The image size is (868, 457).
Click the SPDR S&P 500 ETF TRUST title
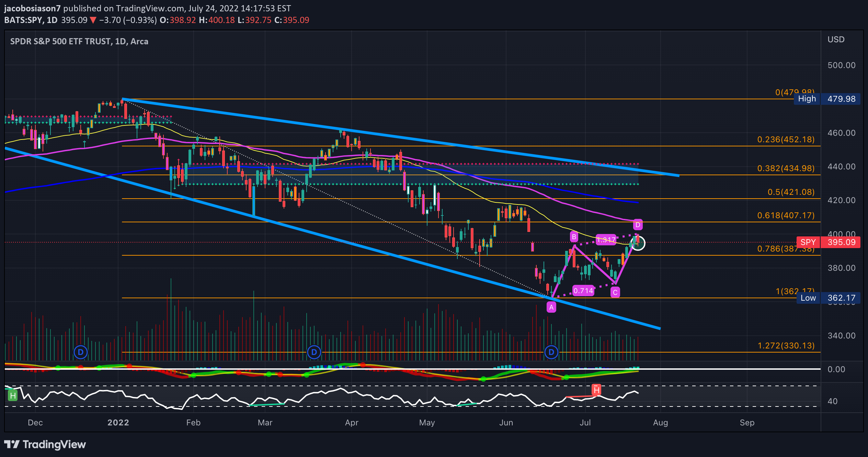(x=79, y=42)
